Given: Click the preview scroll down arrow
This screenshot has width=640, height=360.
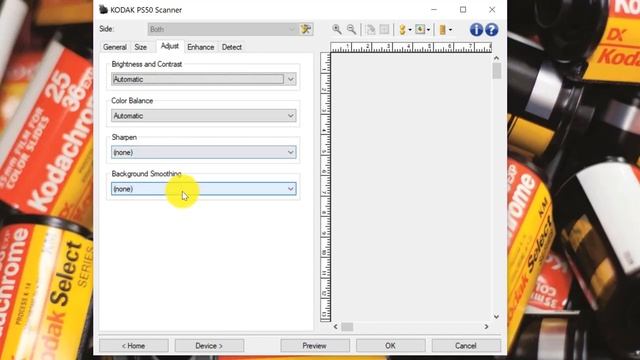Looking at the screenshot, I should coord(496,317).
